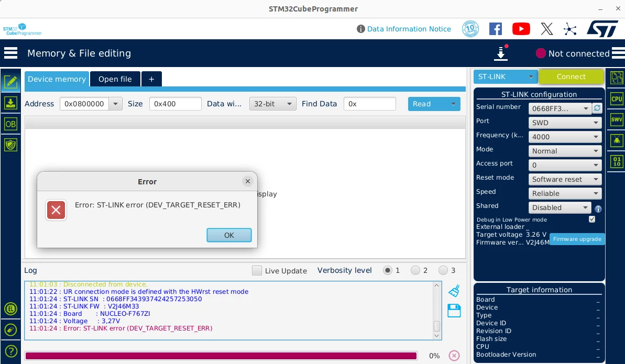
Task: Open the CPU panel in right sidebar
Action: pos(617,99)
